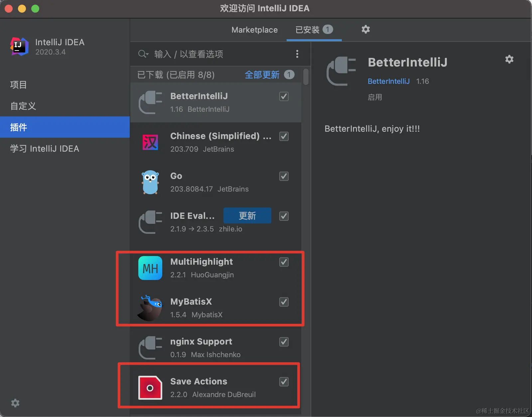Click the 已下载 (已启用 8/8) header
The image size is (532, 417).
[176, 75]
